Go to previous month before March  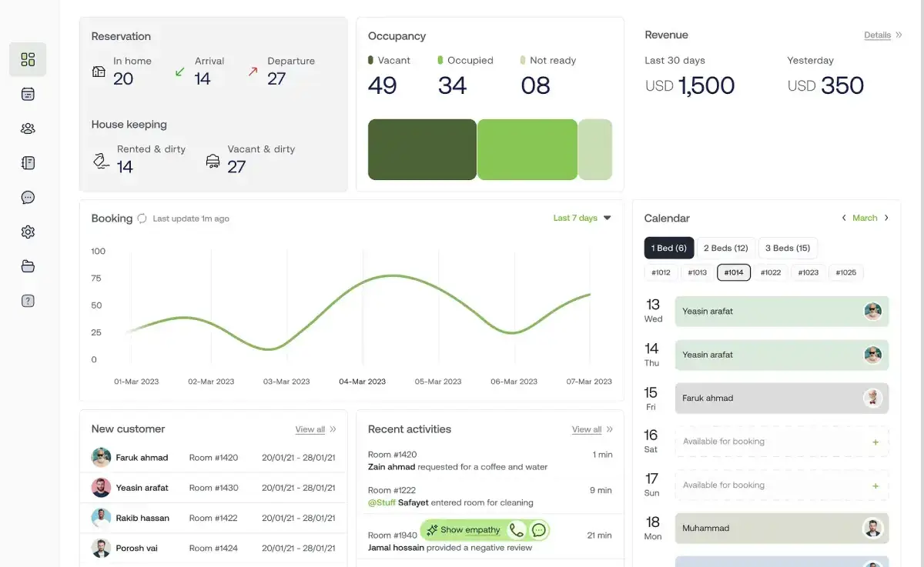coord(844,218)
